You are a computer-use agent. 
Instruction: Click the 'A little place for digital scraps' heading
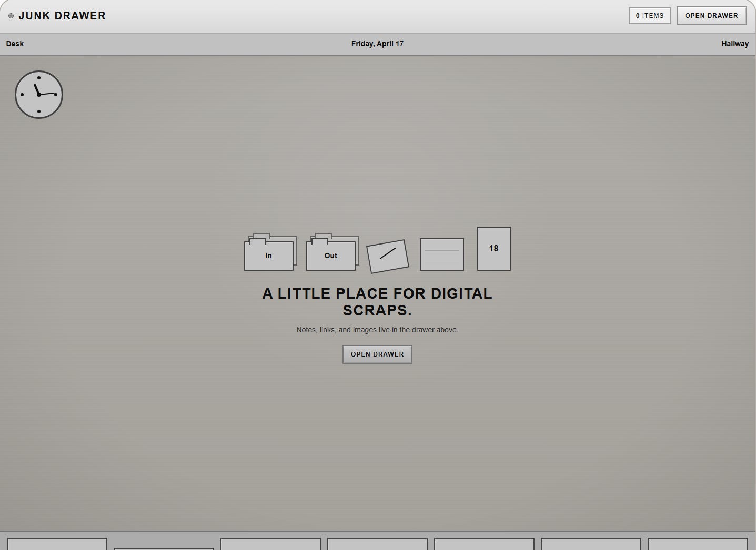click(377, 302)
